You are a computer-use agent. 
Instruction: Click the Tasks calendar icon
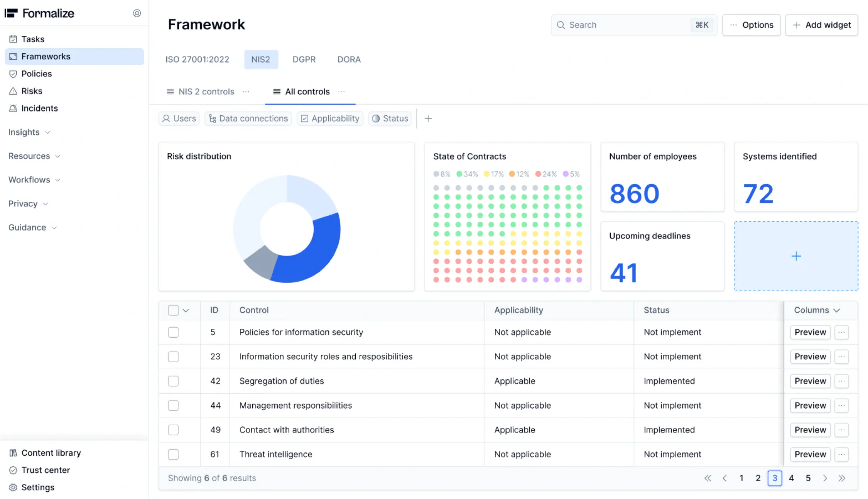pos(13,39)
